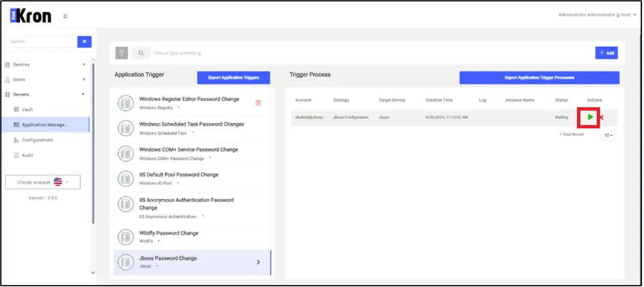Click the Log column header
The image size is (644, 287).
[482, 100]
